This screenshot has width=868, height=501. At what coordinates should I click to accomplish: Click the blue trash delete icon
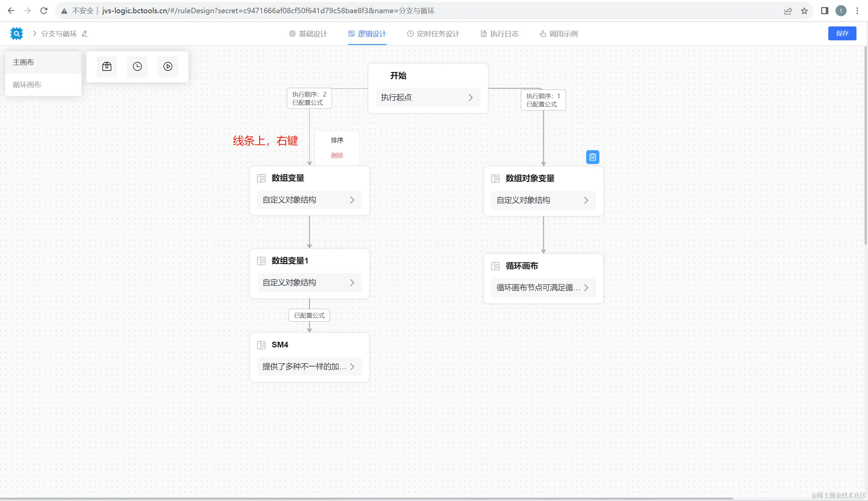tap(592, 157)
